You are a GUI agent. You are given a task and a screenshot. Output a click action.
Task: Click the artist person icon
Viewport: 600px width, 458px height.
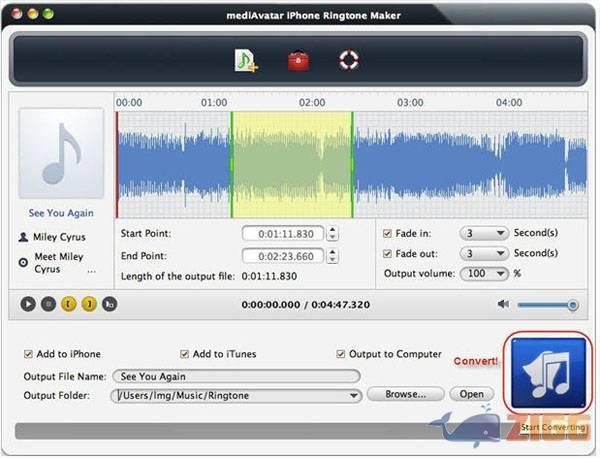[23, 237]
